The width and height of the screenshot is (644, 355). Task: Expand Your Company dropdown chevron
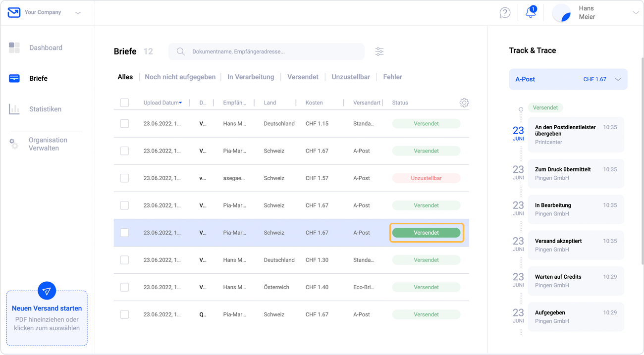click(78, 13)
